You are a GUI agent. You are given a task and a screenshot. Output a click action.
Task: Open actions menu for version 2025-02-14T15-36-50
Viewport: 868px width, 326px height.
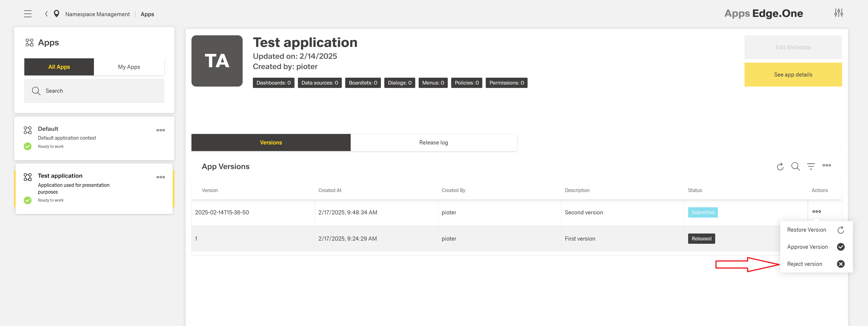pos(816,212)
